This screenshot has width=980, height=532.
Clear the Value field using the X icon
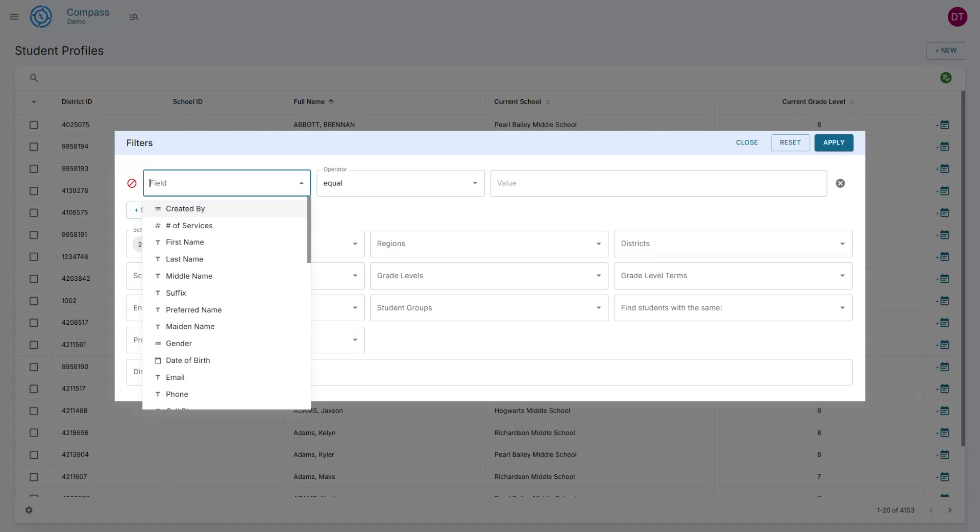click(x=841, y=183)
